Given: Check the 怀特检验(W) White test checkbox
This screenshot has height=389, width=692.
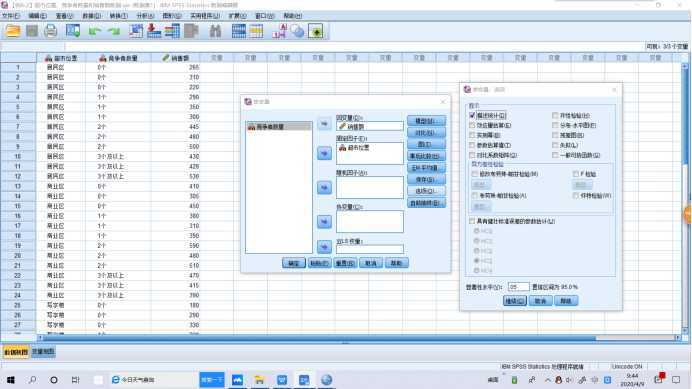Looking at the screenshot, I should (x=575, y=196).
